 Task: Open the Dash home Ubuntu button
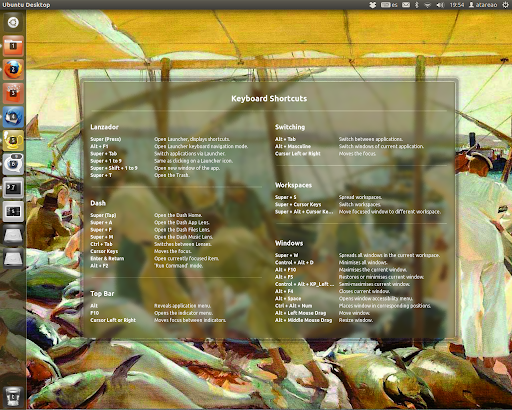[13, 22]
